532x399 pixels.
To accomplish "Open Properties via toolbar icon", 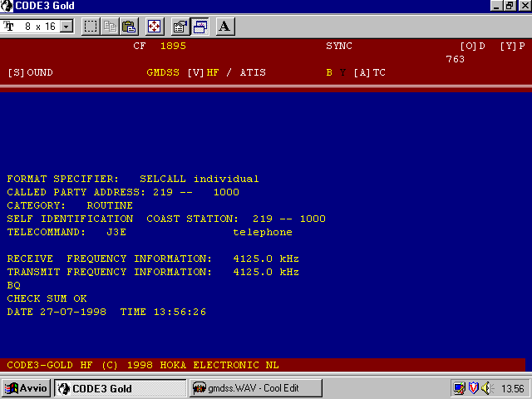I will pyautogui.click(x=180, y=27).
